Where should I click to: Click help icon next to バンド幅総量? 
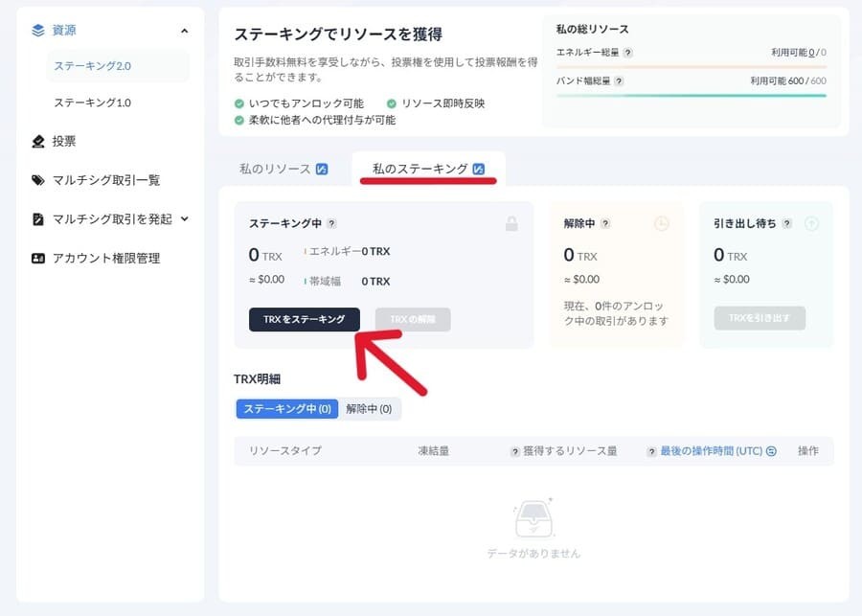(x=619, y=81)
